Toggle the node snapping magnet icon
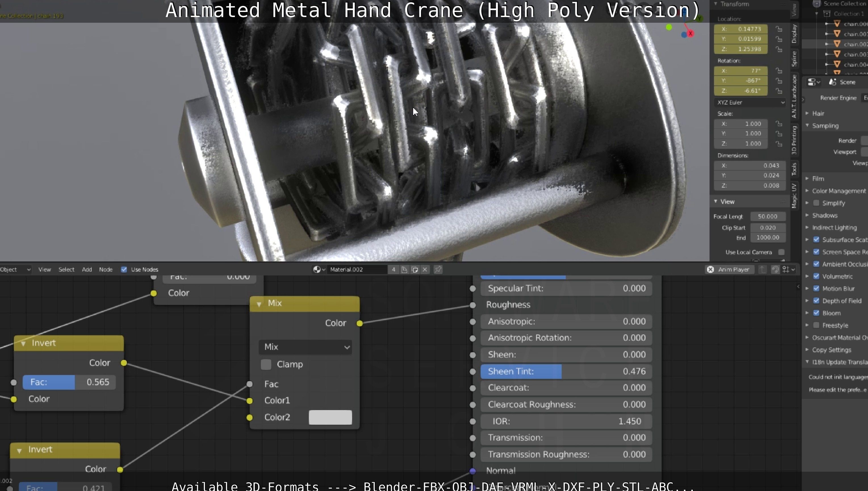The width and height of the screenshot is (868, 491). tap(775, 269)
